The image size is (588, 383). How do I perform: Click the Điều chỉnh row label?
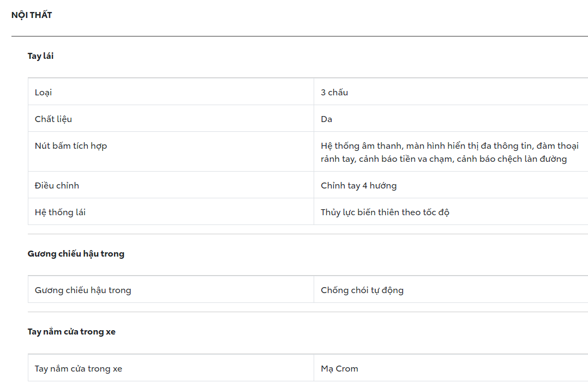pos(57,186)
